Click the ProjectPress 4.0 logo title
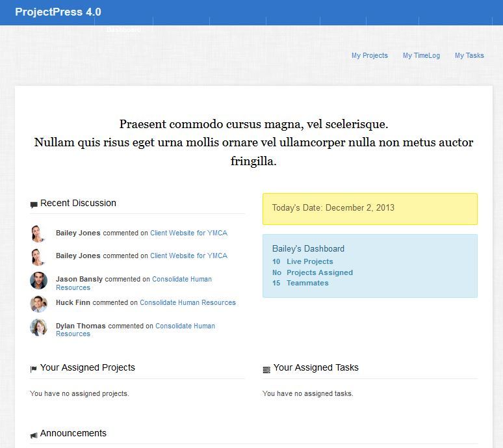503x448 pixels. point(58,12)
